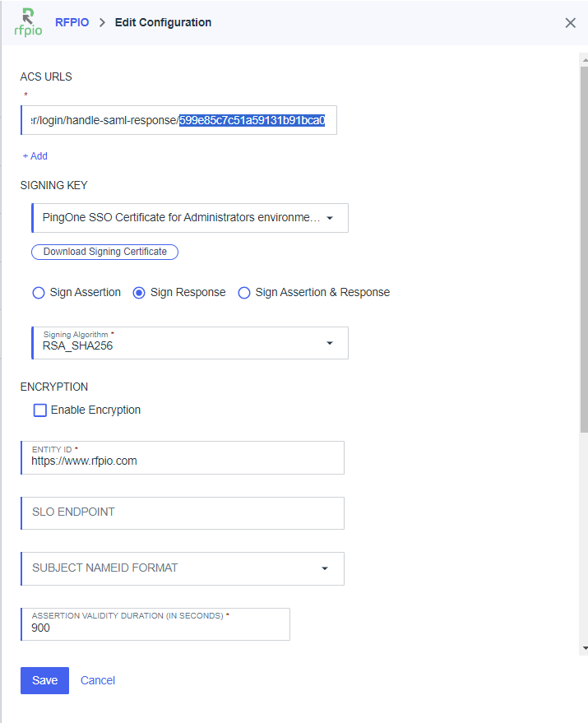Click the + Add ACS URL link

coord(35,155)
